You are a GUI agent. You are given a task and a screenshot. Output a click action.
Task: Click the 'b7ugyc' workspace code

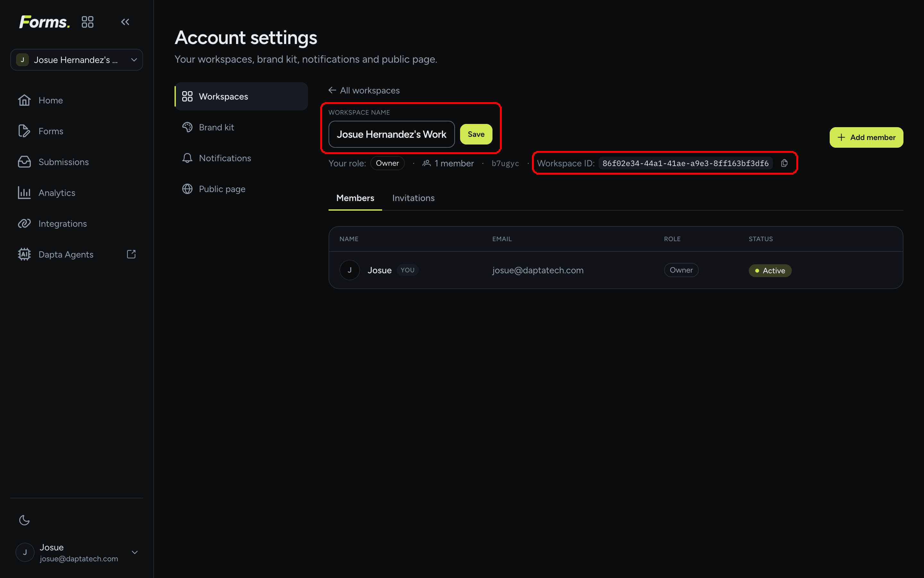[x=505, y=163]
